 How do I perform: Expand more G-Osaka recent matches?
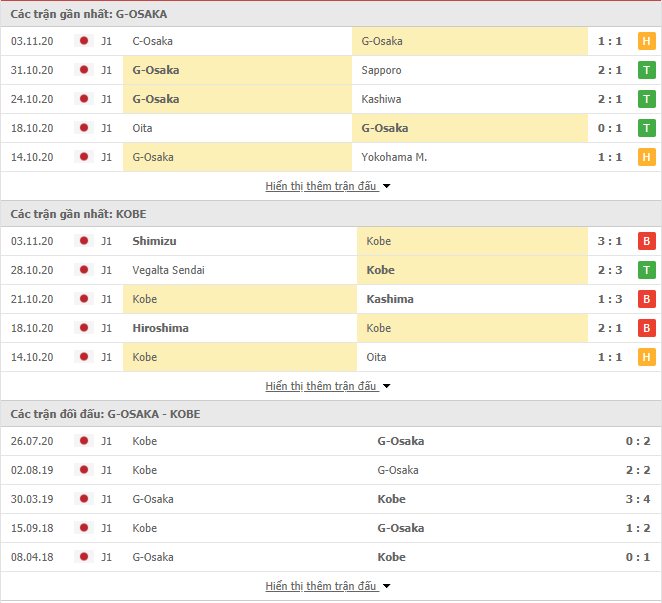pyautogui.click(x=328, y=186)
